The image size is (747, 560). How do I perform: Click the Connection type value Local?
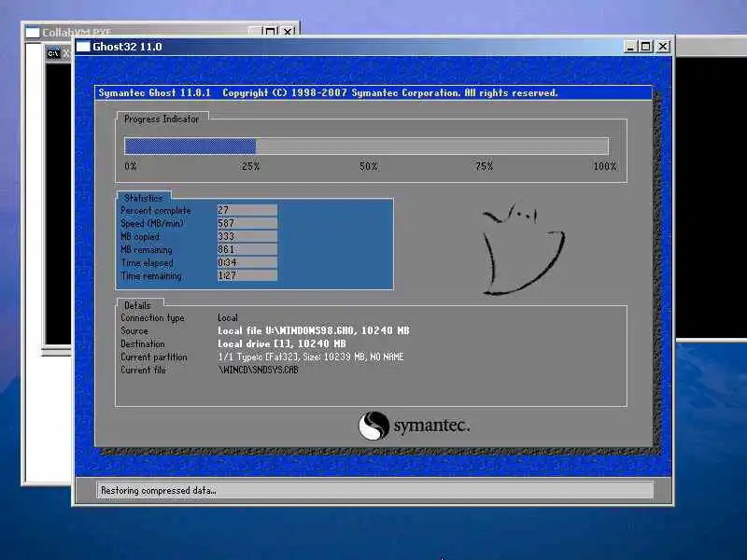coord(228,317)
